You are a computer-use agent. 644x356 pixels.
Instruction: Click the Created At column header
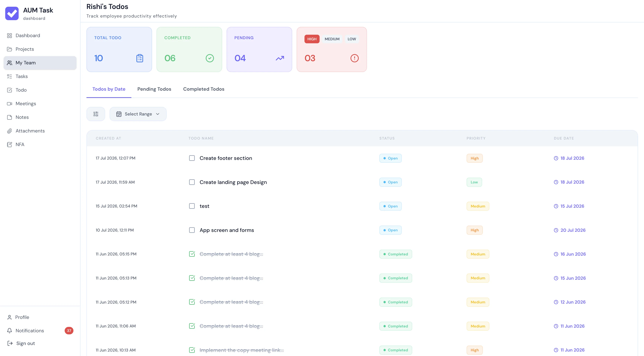click(x=108, y=138)
